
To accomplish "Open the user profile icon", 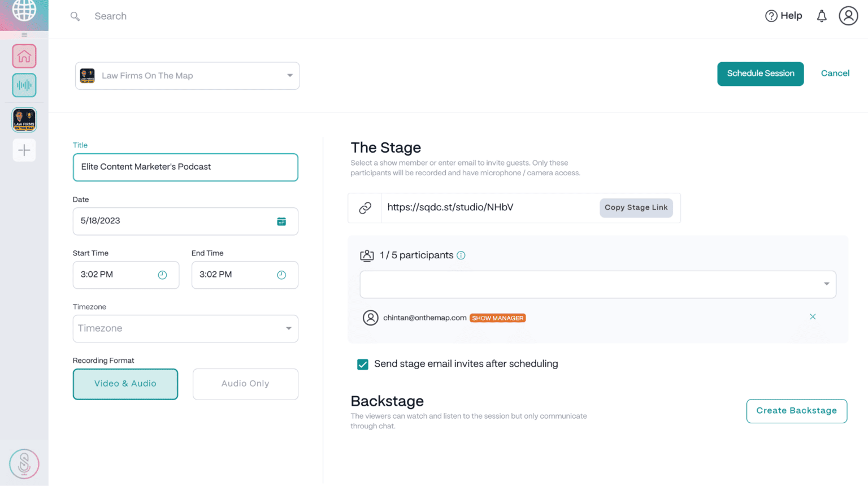I will pos(848,16).
